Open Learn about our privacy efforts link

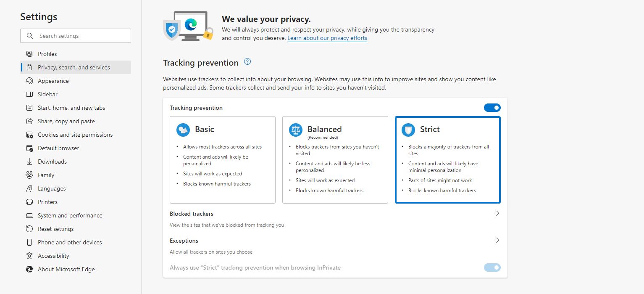click(327, 38)
